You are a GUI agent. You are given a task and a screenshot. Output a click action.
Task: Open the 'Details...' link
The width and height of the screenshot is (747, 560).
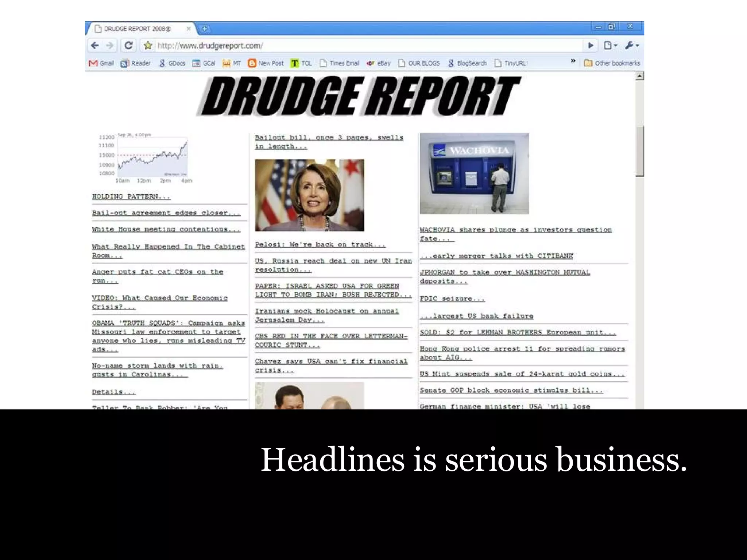[x=113, y=392]
